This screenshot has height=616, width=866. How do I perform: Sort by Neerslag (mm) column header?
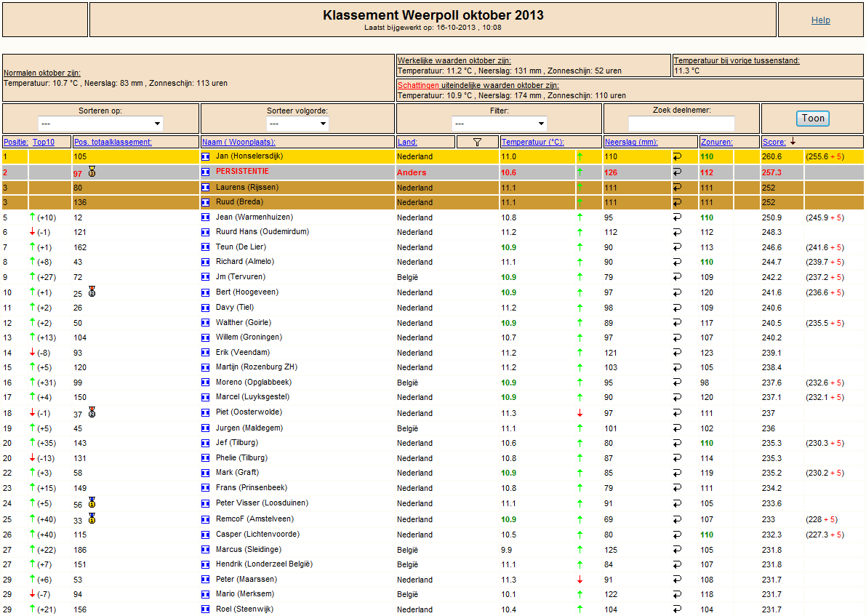(631, 142)
